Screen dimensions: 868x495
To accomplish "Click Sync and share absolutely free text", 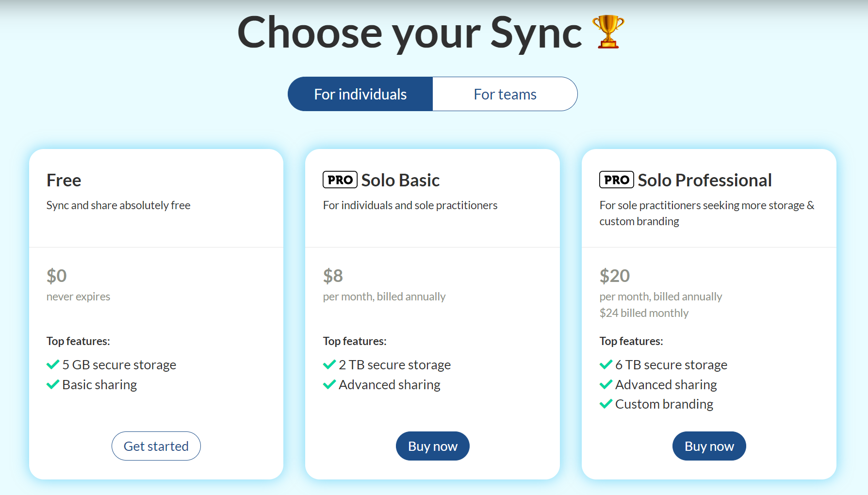I will tap(118, 205).
